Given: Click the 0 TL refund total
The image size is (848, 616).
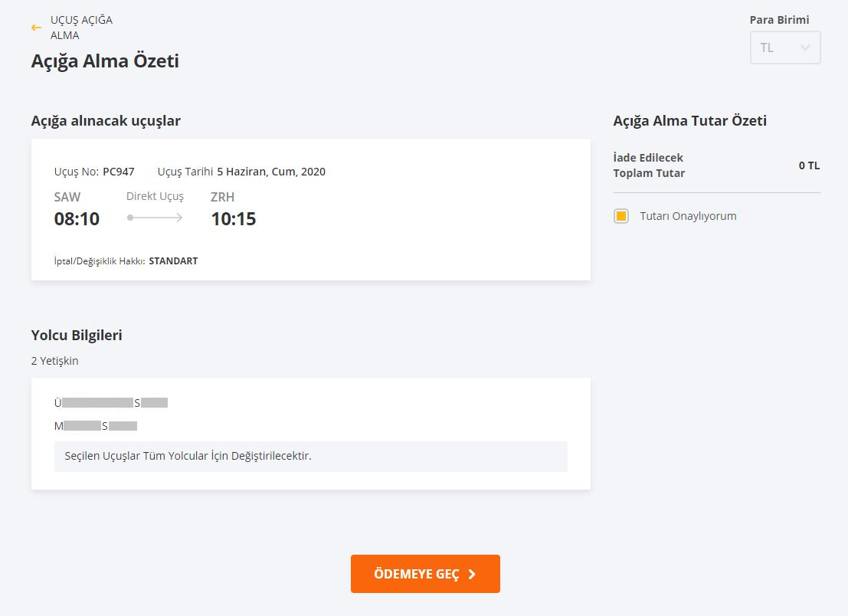Looking at the screenshot, I should click(808, 165).
